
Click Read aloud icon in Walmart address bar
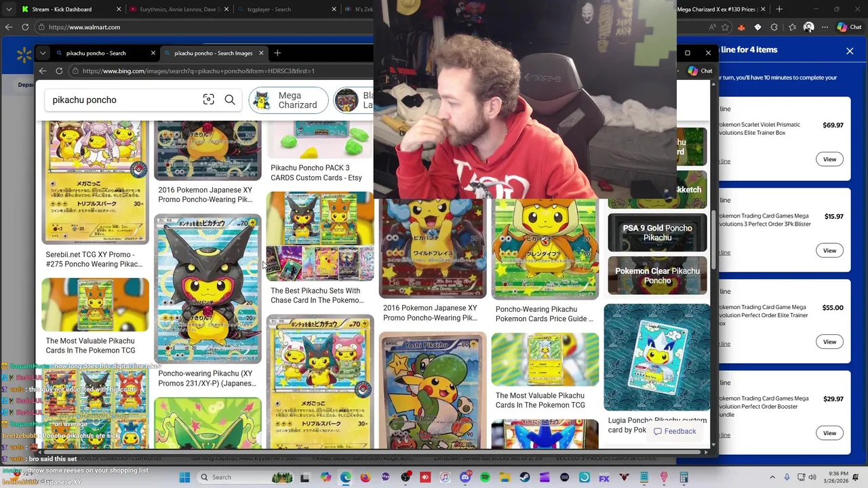(x=712, y=27)
